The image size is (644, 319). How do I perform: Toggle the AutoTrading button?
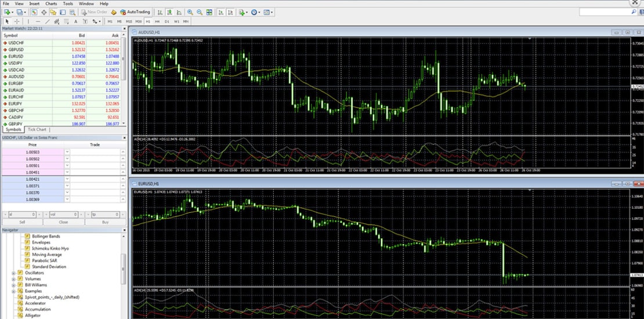pyautogui.click(x=135, y=12)
